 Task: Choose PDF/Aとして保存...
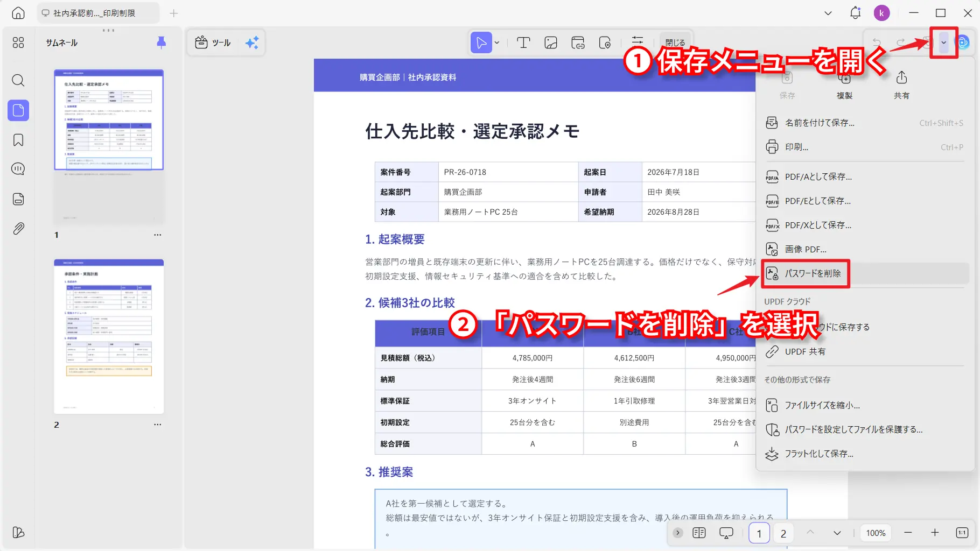pyautogui.click(x=864, y=176)
